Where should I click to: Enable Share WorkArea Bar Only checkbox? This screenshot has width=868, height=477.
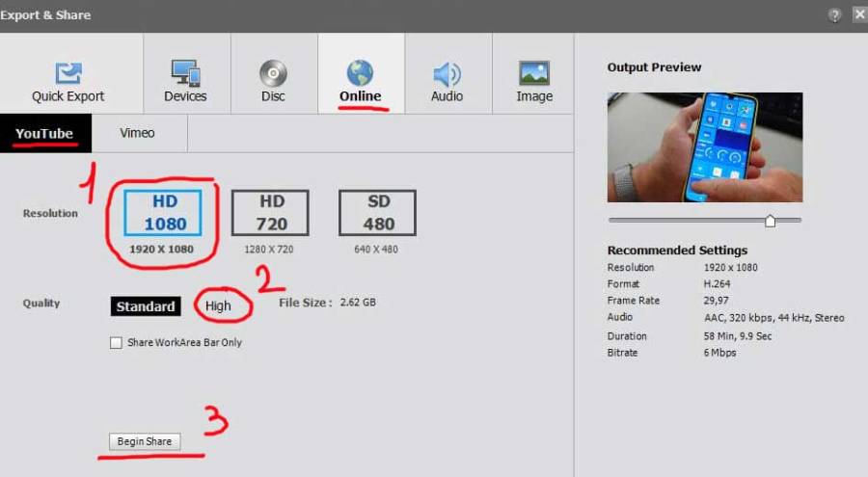(117, 342)
